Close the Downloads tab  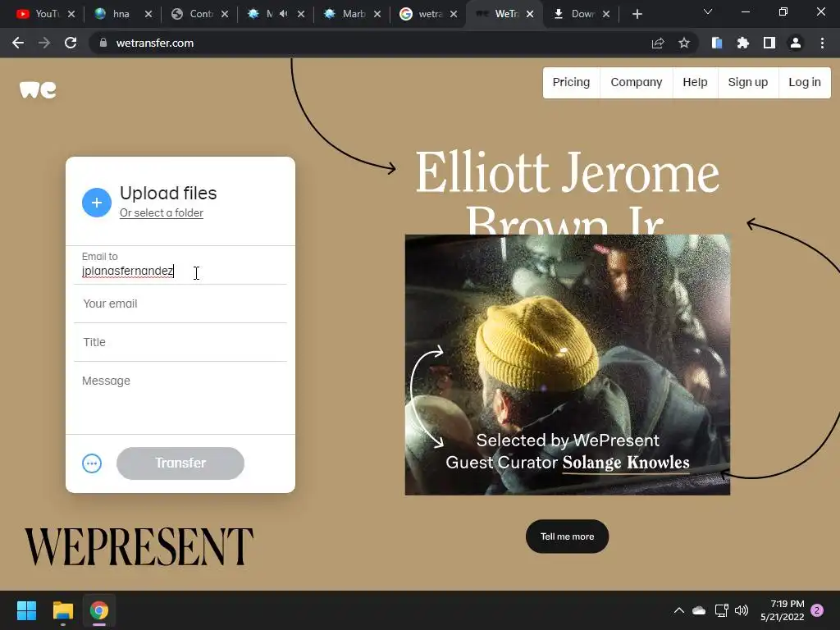click(606, 14)
